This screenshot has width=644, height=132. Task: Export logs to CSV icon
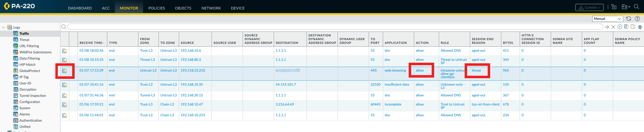coord(640,27)
